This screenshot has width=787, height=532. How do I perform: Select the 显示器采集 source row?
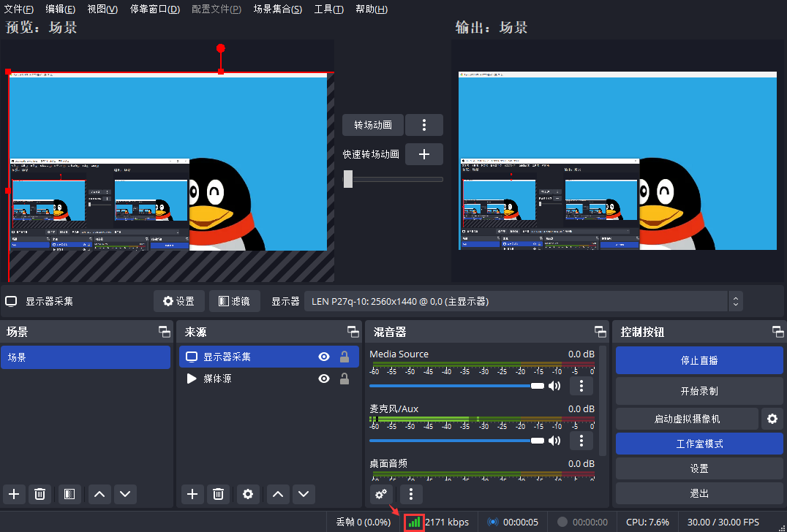(x=269, y=357)
